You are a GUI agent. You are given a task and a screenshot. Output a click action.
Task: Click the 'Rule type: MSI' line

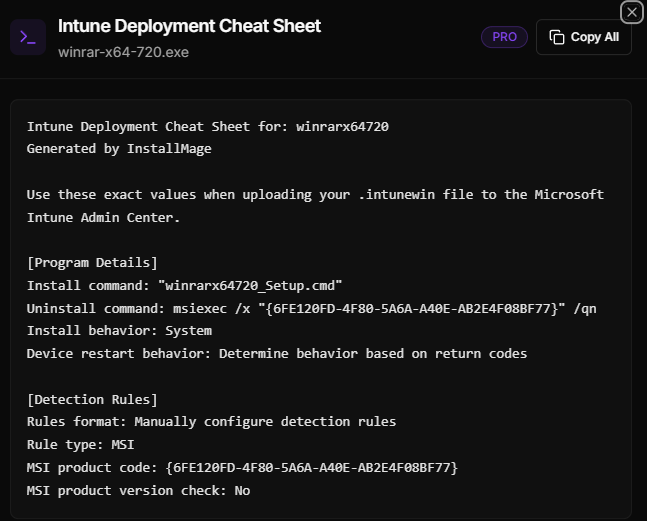pos(80,445)
